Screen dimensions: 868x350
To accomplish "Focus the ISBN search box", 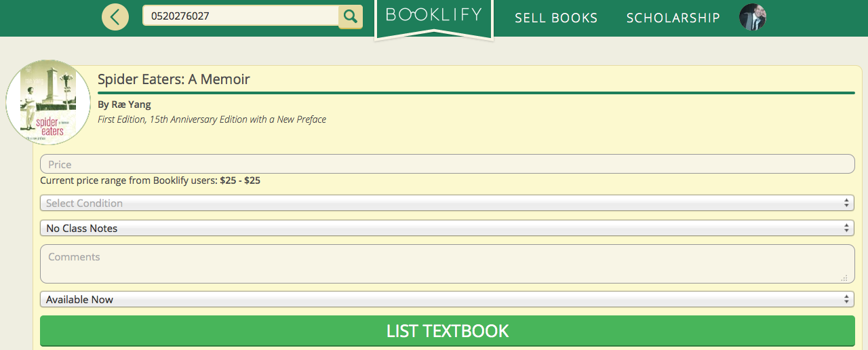I will click(240, 16).
